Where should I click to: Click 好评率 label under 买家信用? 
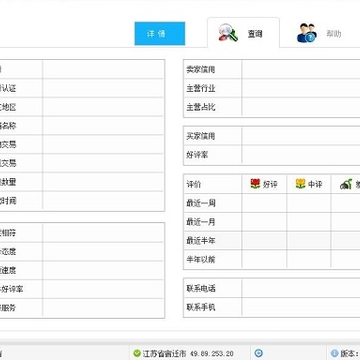pos(197,155)
